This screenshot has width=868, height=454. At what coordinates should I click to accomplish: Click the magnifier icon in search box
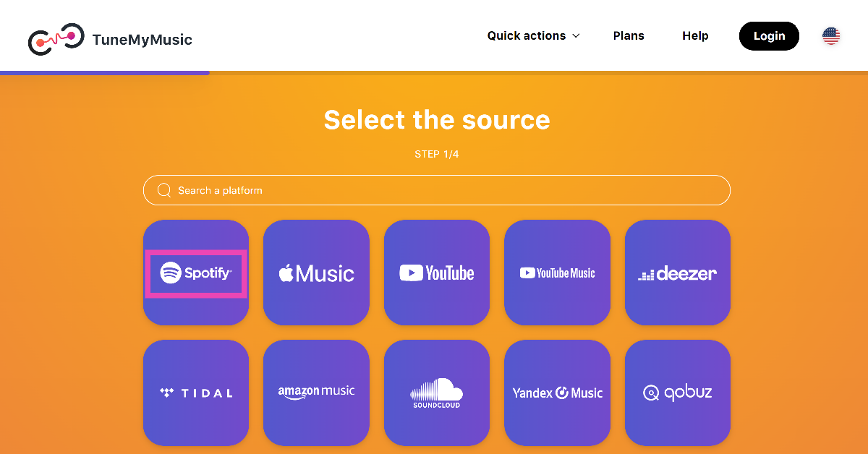[x=164, y=191]
